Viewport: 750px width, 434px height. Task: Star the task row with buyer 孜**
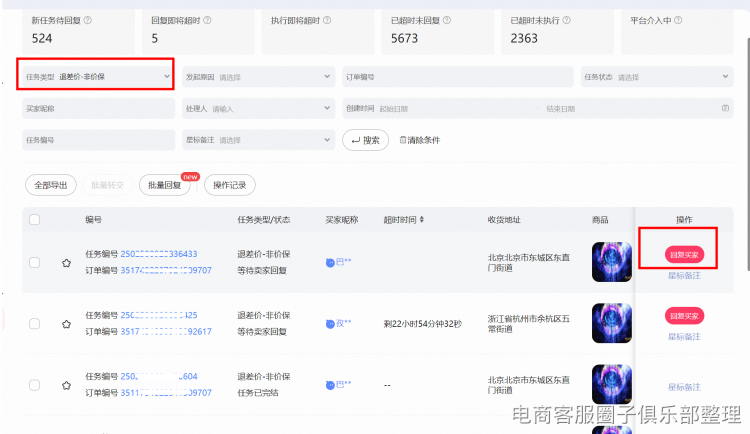click(x=66, y=324)
